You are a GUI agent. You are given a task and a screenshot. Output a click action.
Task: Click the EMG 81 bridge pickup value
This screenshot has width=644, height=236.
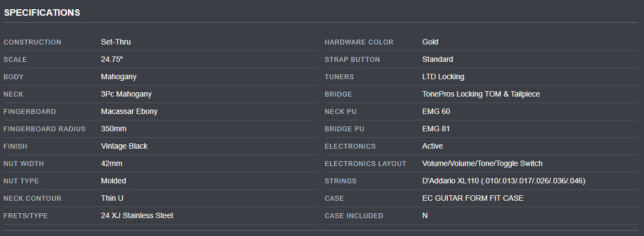(x=436, y=129)
